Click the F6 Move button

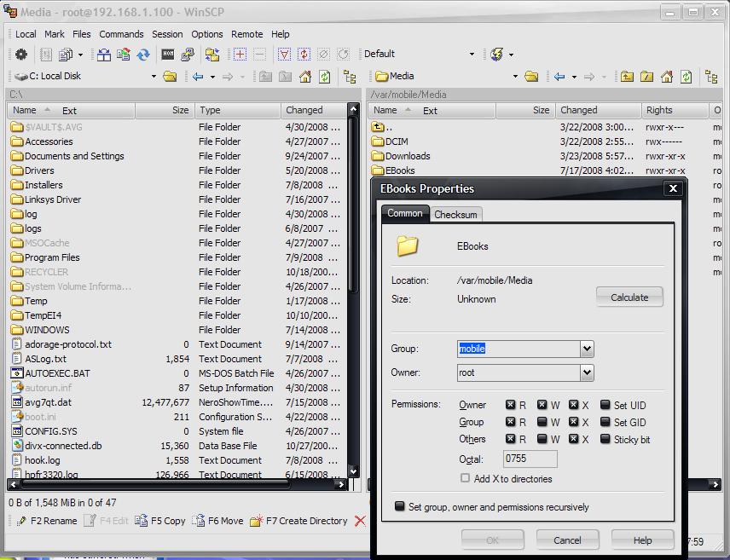pyautogui.click(x=217, y=521)
